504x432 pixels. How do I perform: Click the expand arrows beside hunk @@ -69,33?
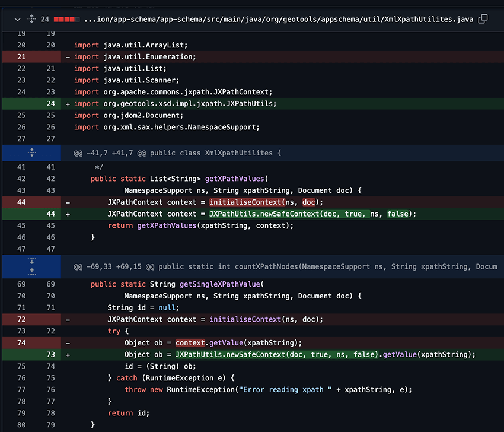click(x=31, y=266)
